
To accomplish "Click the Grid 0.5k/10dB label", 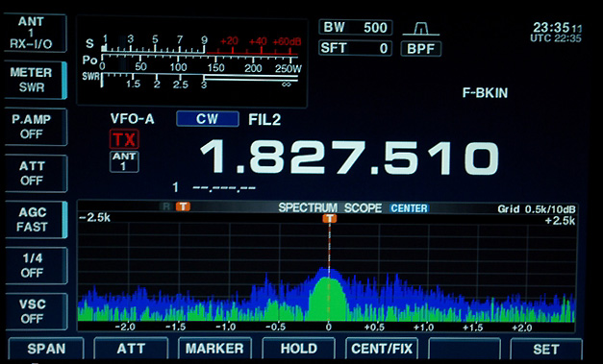I will pos(537,209).
